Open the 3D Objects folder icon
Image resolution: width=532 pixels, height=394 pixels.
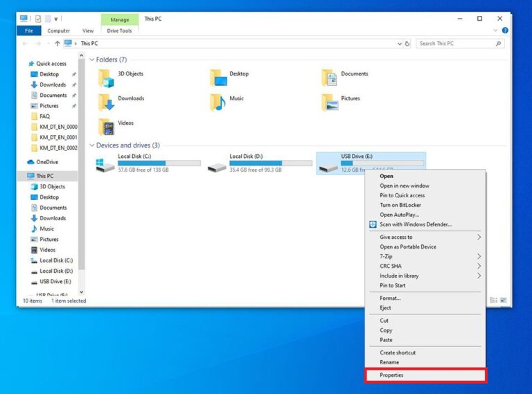tap(106, 78)
